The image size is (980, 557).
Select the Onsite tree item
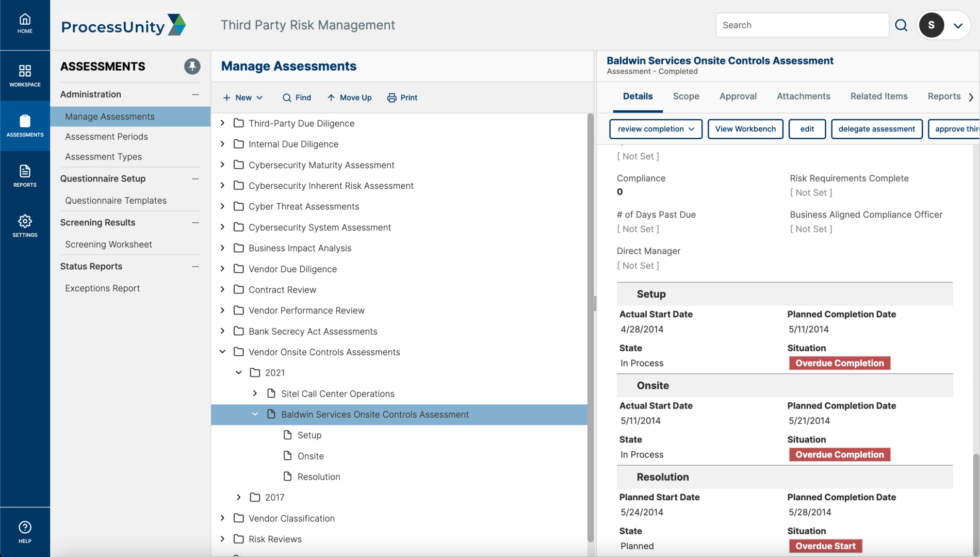tap(311, 456)
